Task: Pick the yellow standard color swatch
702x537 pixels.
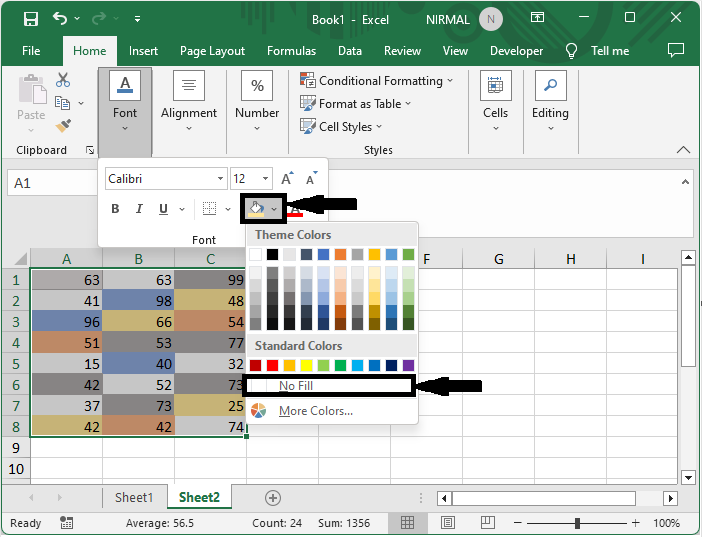Action: pyautogui.click(x=306, y=365)
